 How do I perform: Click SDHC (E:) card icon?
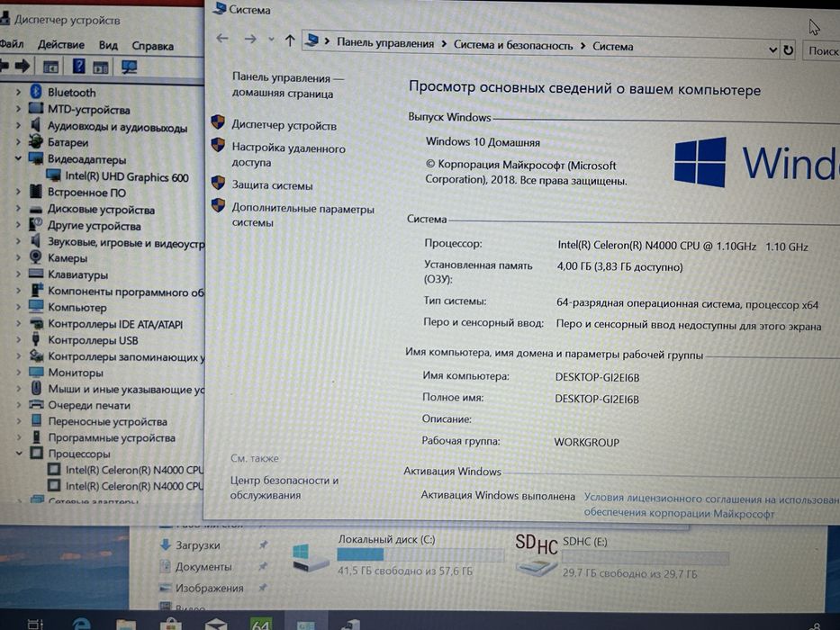pos(537,554)
